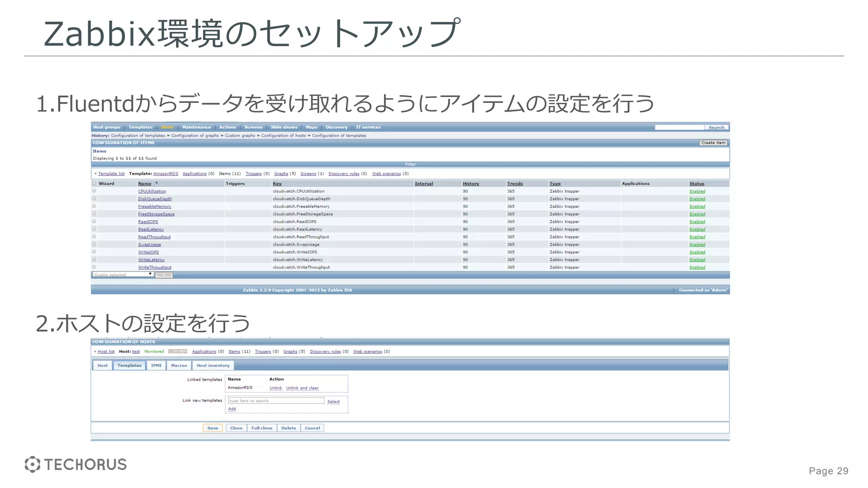Click the Add template link

tap(232, 409)
